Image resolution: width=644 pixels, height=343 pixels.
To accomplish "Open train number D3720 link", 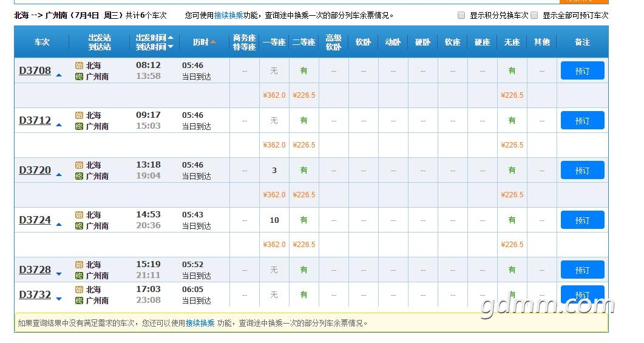I will point(35,170).
